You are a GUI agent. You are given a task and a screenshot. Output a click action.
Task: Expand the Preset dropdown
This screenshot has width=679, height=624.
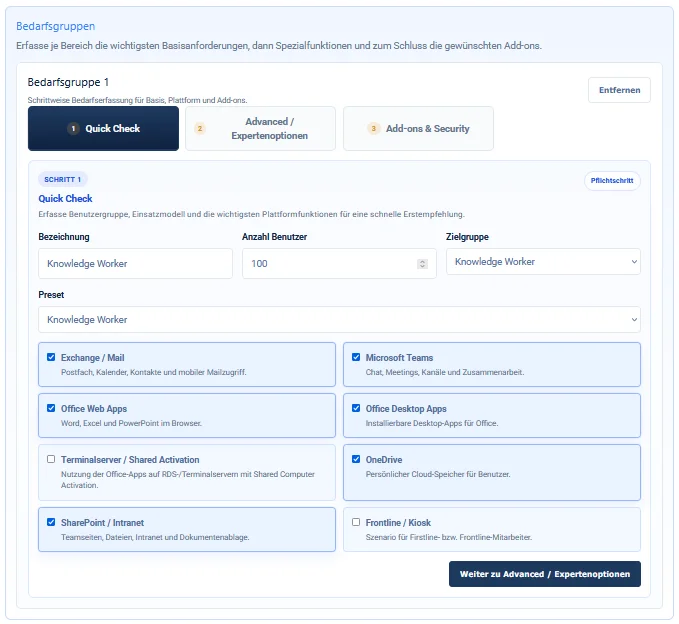(x=339, y=320)
